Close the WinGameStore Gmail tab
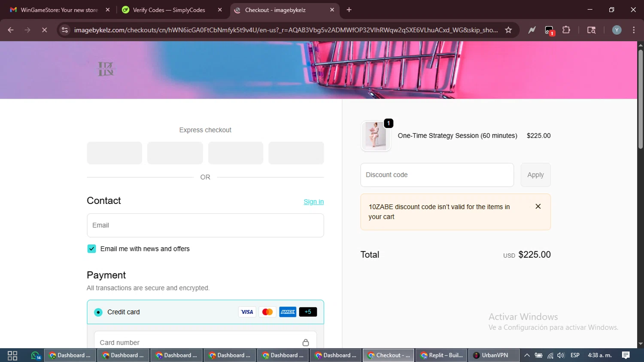This screenshot has width=644, height=362. 108,10
